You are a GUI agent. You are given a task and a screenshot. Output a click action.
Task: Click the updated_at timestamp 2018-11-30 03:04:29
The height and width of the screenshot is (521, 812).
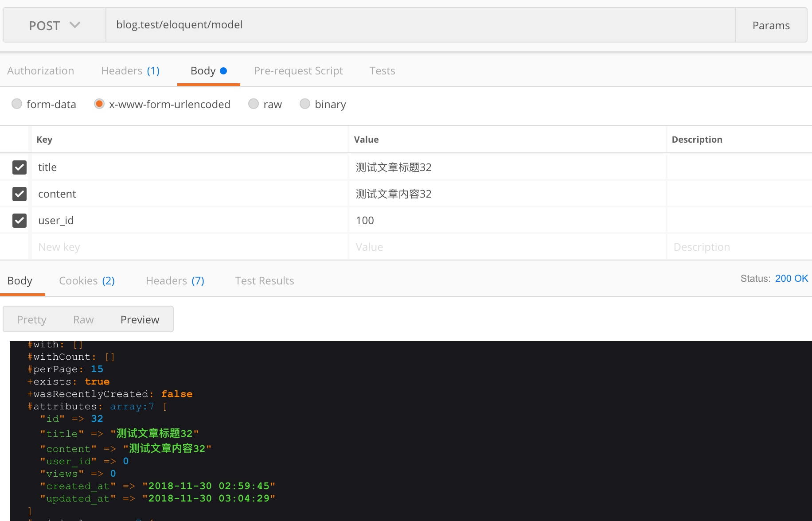tap(209, 498)
